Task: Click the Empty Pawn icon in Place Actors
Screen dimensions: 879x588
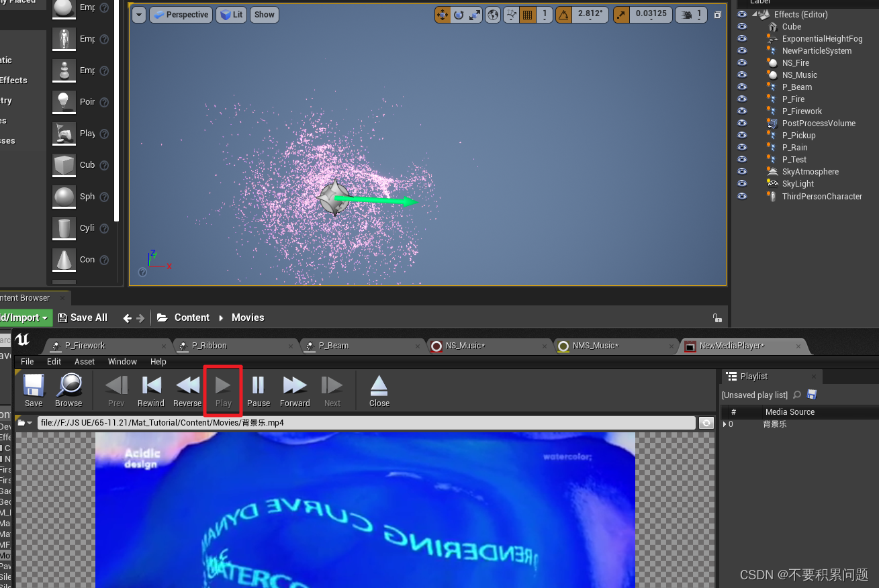Action: coord(64,70)
